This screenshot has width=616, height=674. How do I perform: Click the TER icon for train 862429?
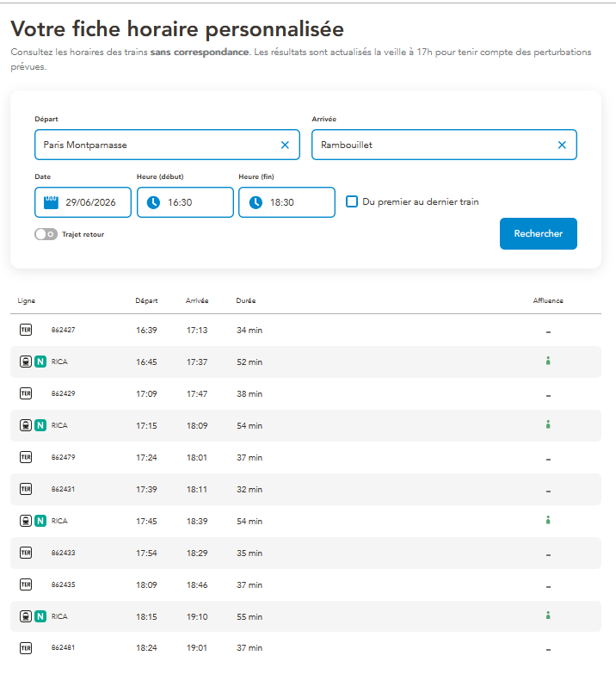pyautogui.click(x=26, y=393)
